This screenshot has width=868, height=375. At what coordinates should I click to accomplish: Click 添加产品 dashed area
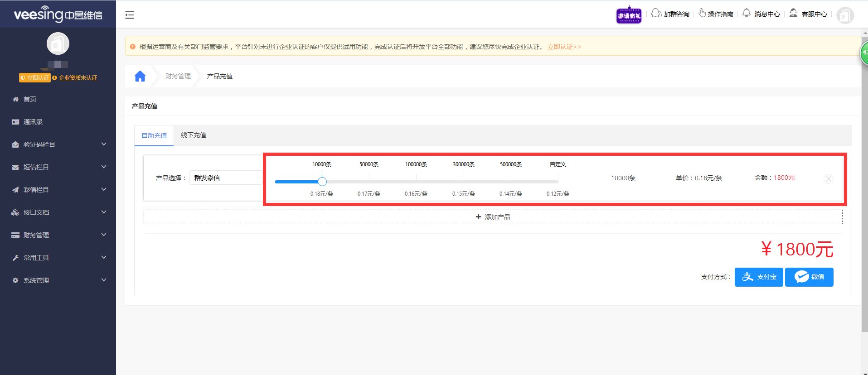tap(493, 217)
